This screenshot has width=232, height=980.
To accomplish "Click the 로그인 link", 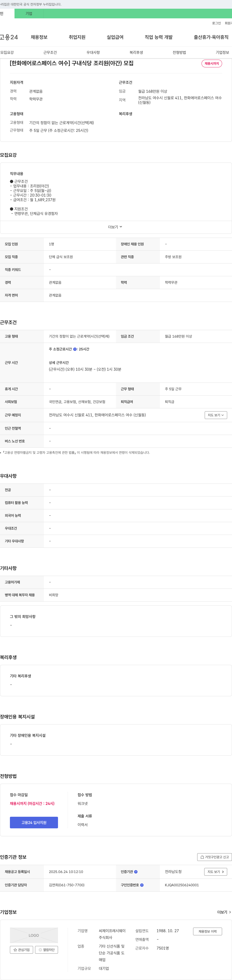I will coord(216,23).
